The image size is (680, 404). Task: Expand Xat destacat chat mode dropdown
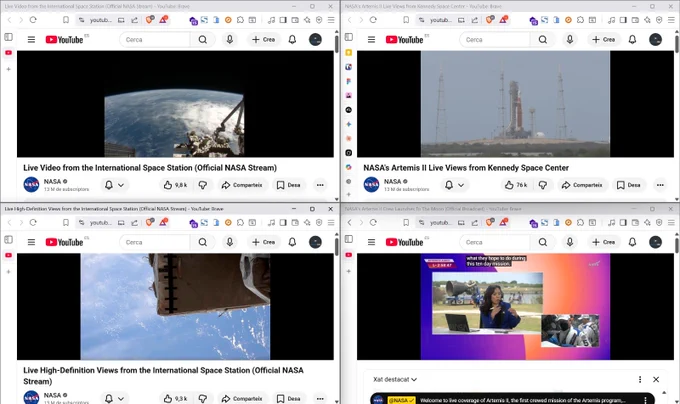pos(395,379)
